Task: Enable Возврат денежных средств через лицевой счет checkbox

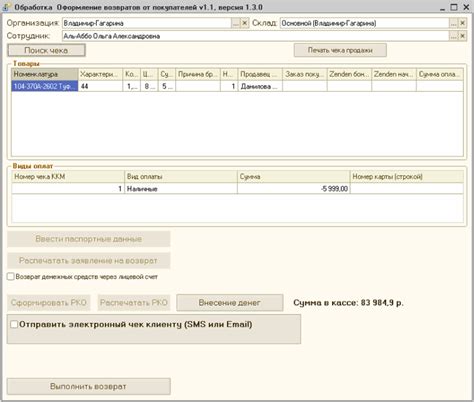Action: tap(11, 277)
